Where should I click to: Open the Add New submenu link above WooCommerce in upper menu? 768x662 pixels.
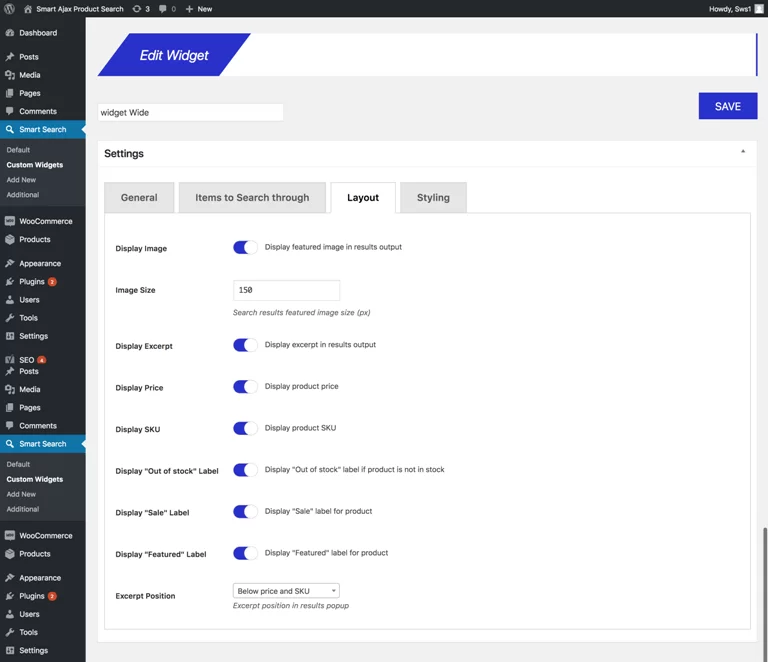(x=21, y=180)
